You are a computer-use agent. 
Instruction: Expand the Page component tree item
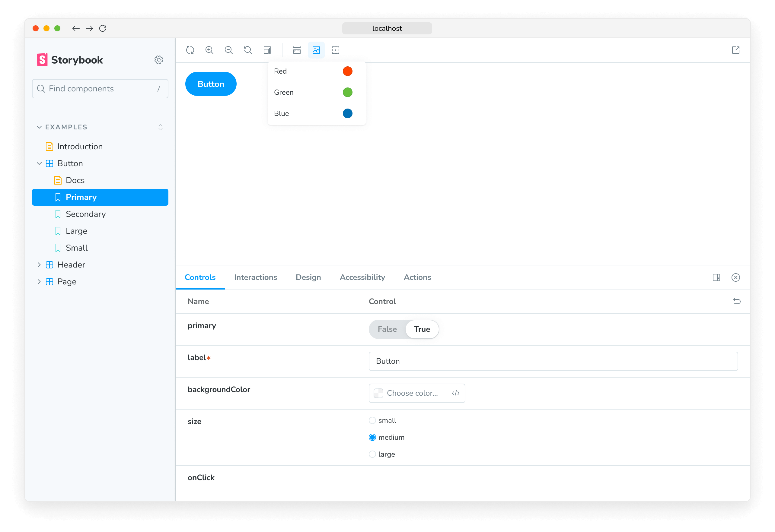point(39,281)
